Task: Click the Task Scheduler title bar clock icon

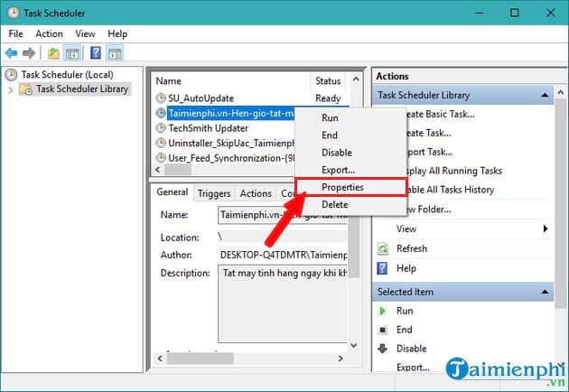Action: 14,13
